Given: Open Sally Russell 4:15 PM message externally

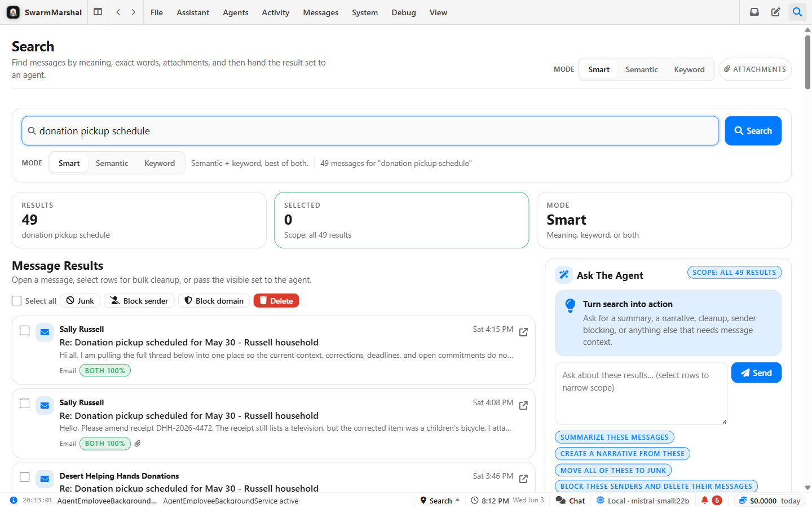Looking at the screenshot, I should point(523,332).
